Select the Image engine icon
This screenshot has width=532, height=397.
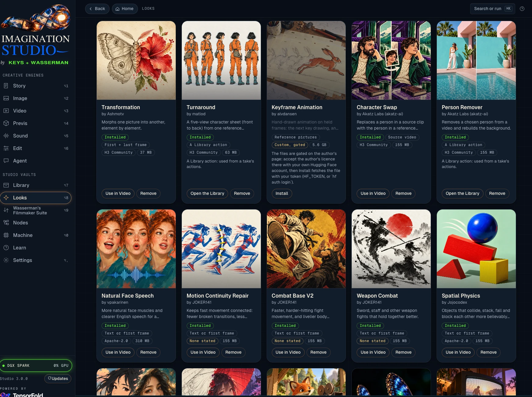click(x=6, y=98)
